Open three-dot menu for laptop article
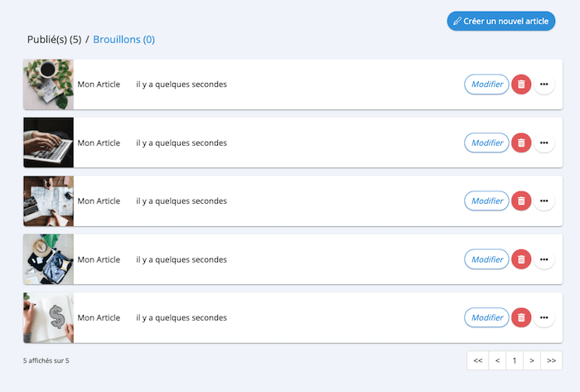This screenshot has height=392, width=580. 544,143
